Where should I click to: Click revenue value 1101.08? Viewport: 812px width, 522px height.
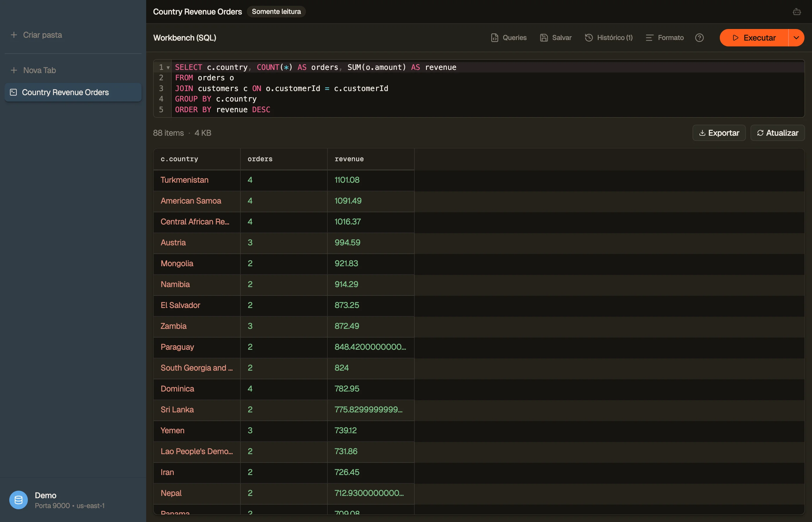point(347,180)
